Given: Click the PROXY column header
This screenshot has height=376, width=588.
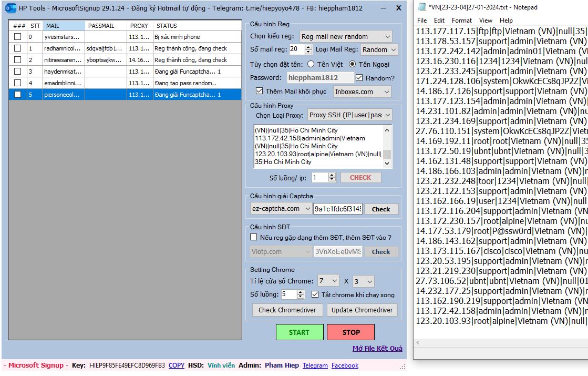Looking at the screenshot, I should (x=139, y=26).
